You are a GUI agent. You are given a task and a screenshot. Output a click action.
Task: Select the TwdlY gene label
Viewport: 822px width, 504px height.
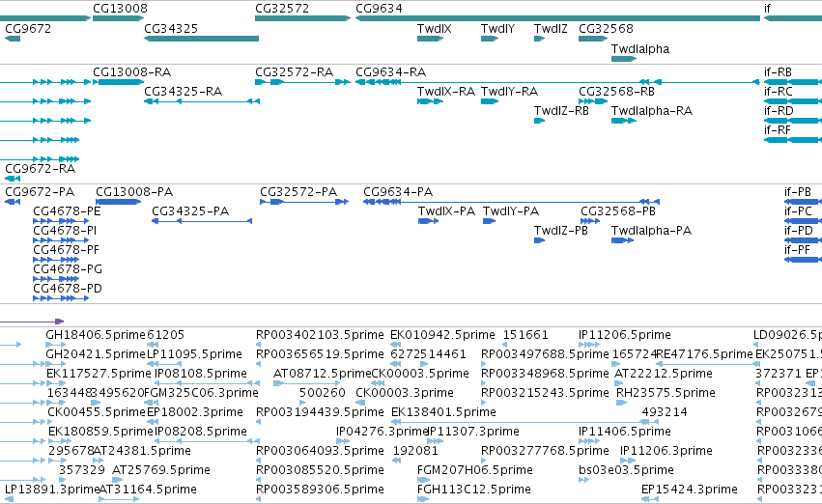(497, 28)
